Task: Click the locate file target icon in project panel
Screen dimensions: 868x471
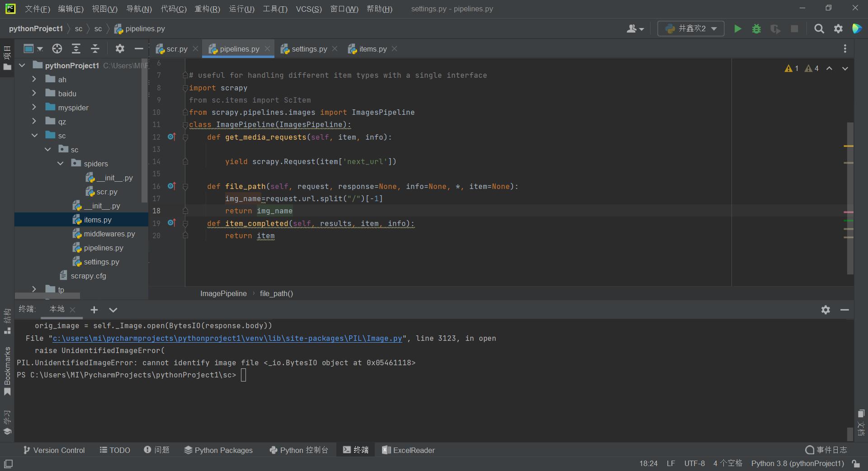Action: [x=57, y=49]
